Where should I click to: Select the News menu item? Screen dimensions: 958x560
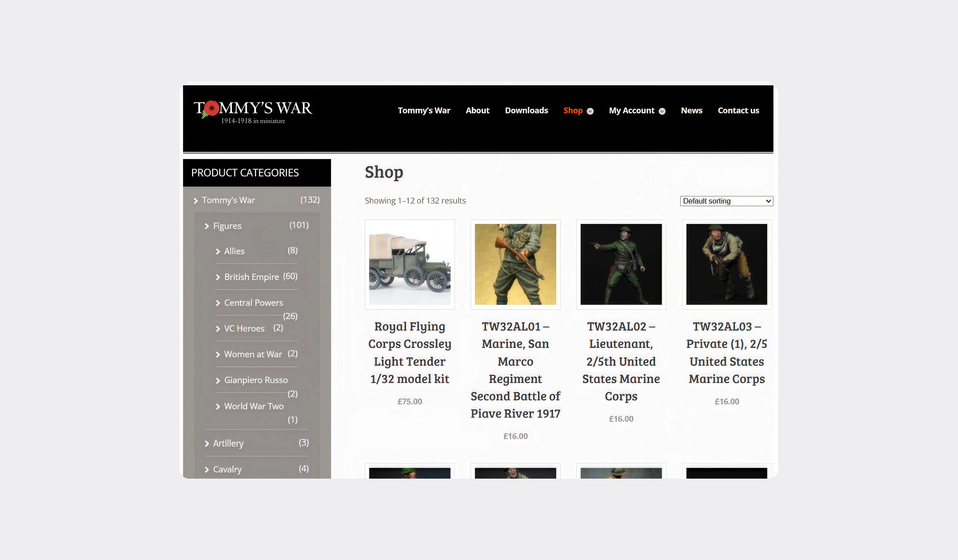tap(692, 111)
